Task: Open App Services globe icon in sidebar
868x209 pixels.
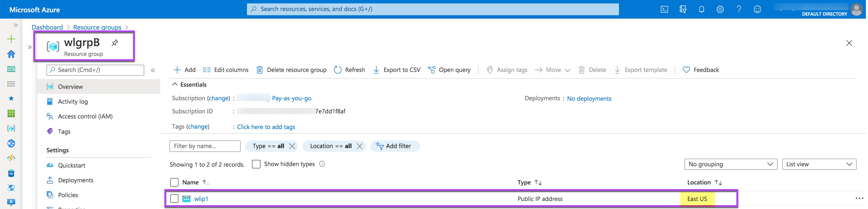Action: (11, 143)
